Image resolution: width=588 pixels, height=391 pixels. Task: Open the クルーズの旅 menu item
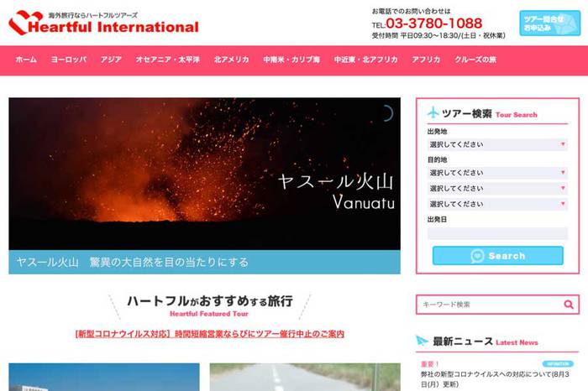point(475,60)
